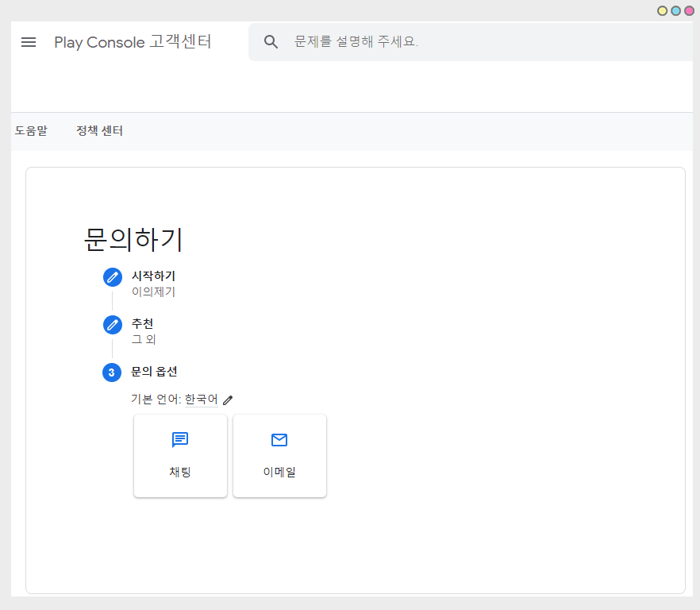The width and height of the screenshot is (700, 610).
Task: Click the 이의제기 selection text
Action: click(x=153, y=292)
